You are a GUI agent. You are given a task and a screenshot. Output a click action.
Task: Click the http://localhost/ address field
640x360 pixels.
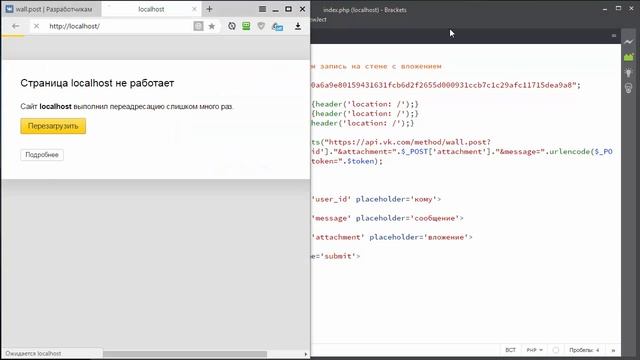(118, 26)
